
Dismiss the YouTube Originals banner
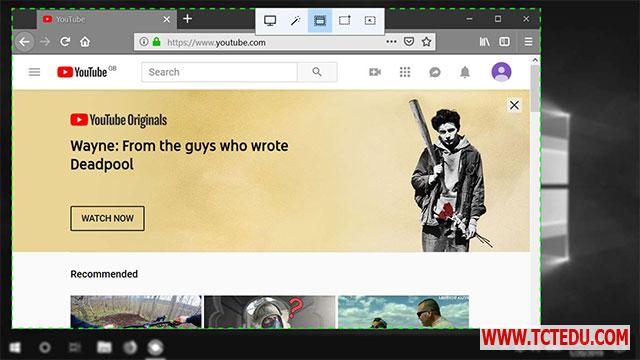[x=514, y=105]
